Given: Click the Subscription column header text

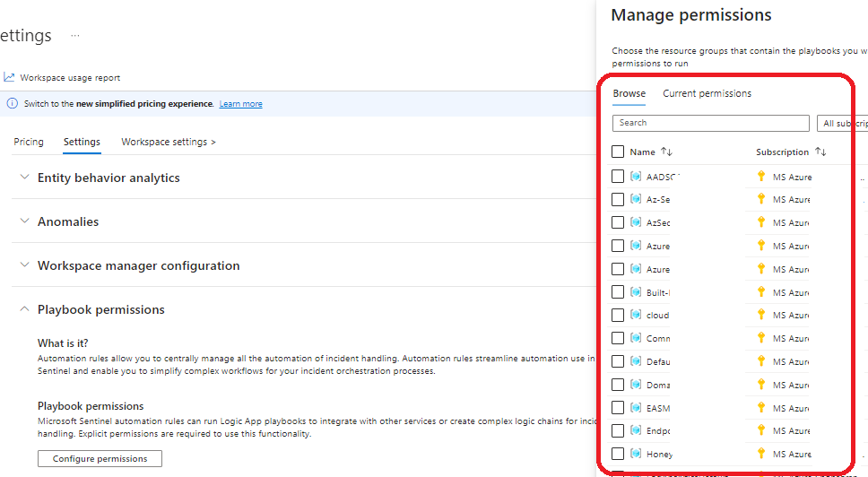Looking at the screenshot, I should (x=782, y=152).
